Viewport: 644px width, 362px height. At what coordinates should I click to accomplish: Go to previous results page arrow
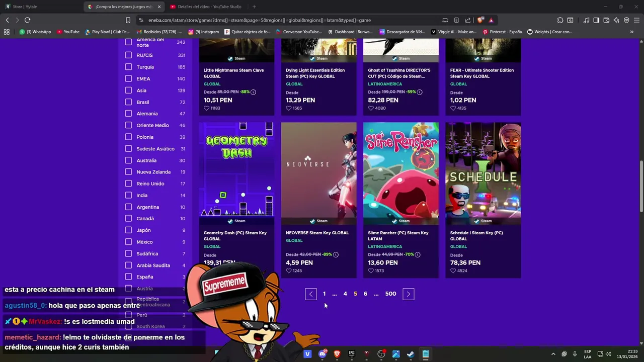pyautogui.click(x=311, y=294)
